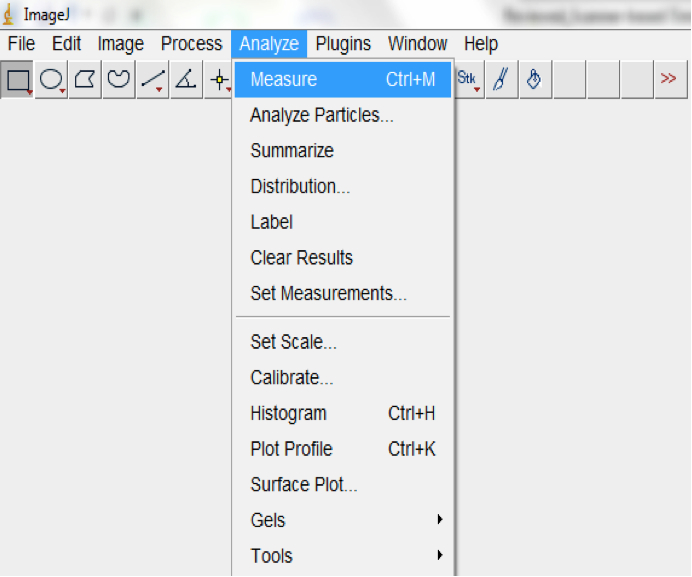Choose Clear Results
Screen dimensions: 692x577
pyautogui.click(x=343, y=258)
